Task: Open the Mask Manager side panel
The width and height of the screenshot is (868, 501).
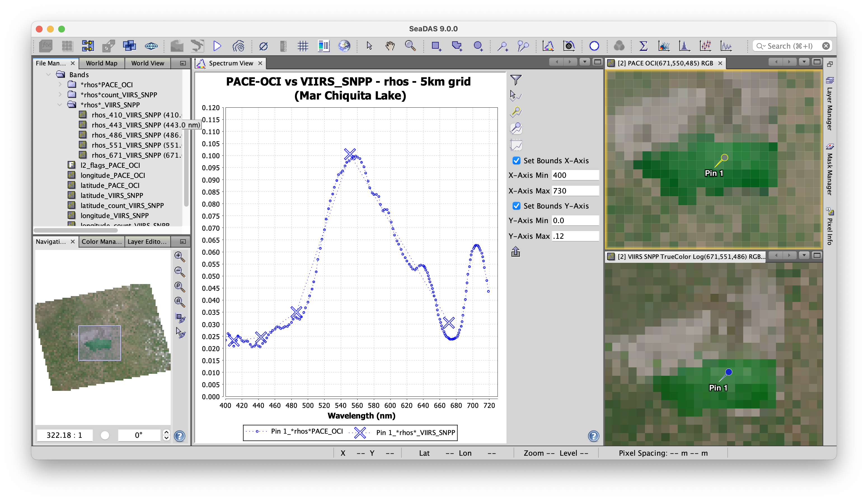Action: coord(829,169)
